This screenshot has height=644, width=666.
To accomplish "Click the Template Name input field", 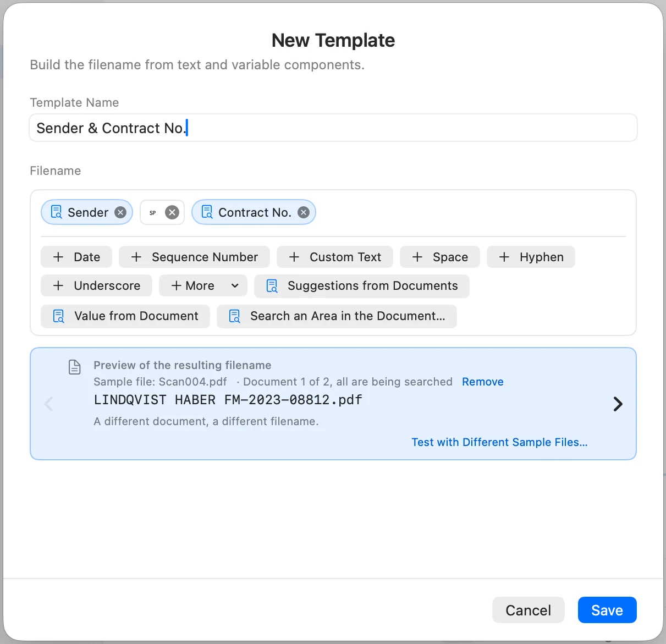I will (333, 128).
